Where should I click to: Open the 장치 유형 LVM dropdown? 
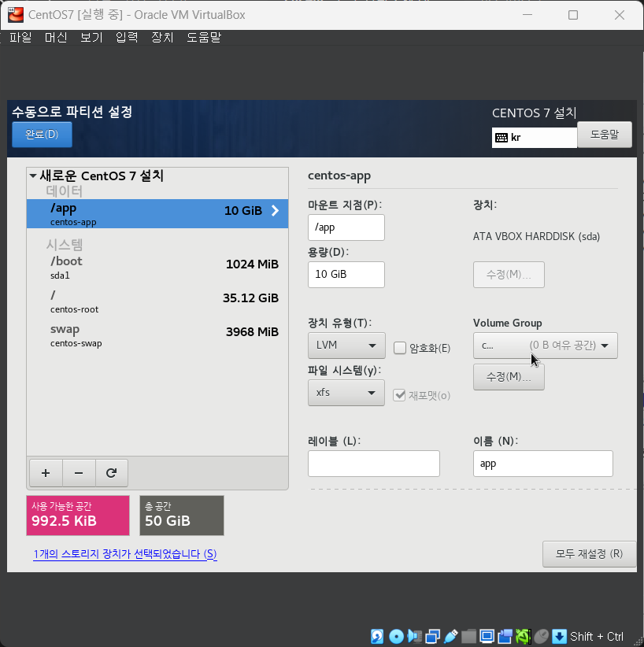pyautogui.click(x=346, y=346)
